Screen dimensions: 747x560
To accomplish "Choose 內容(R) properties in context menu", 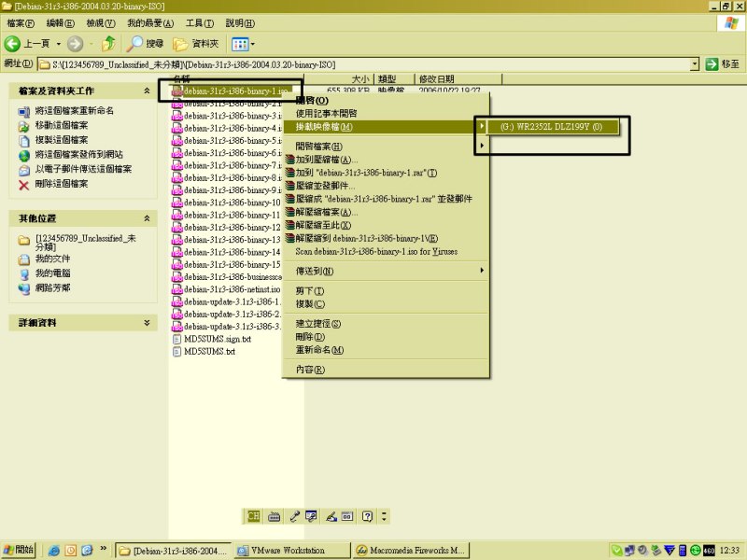I will pyautogui.click(x=386, y=370).
